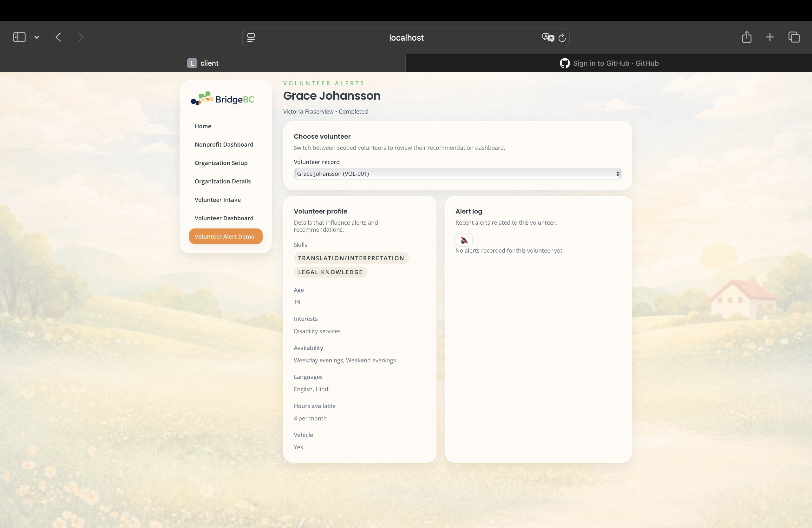
Task: Open the Volunteer record dropdown
Action: coord(457,174)
